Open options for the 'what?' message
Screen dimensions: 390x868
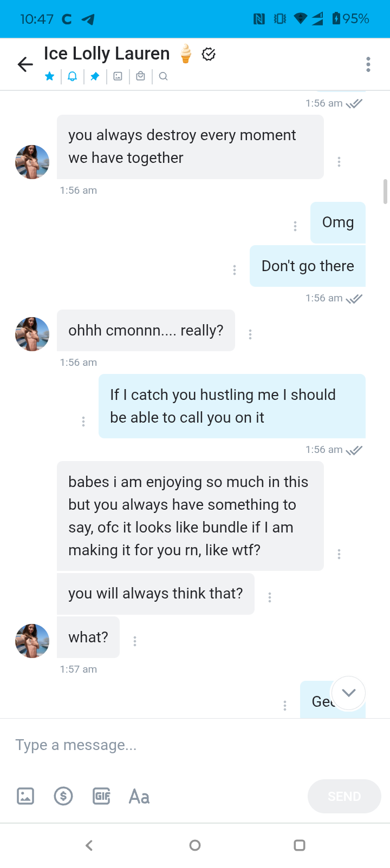pyautogui.click(x=135, y=641)
